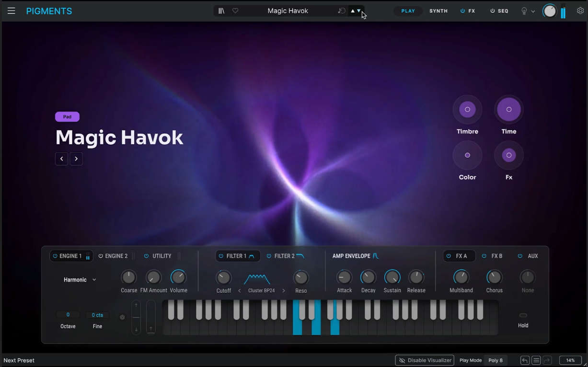Open keyboard settings cog beside pitch wheel
This screenshot has height=367, width=588.
tap(122, 317)
